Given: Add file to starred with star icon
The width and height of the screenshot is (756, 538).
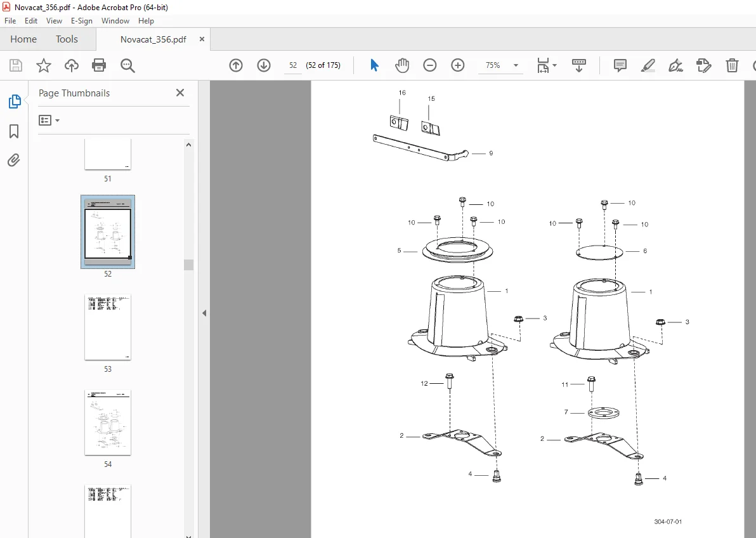Looking at the screenshot, I should coord(44,65).
